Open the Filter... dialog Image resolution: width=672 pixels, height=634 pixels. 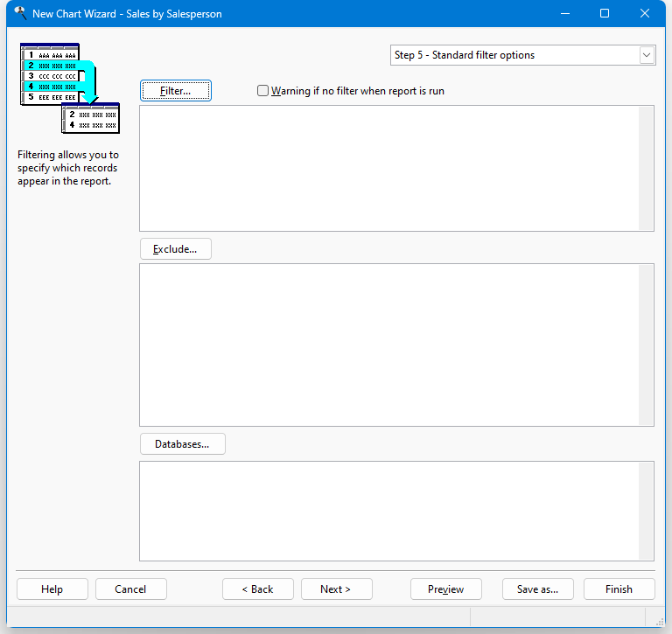click(175, 91)
